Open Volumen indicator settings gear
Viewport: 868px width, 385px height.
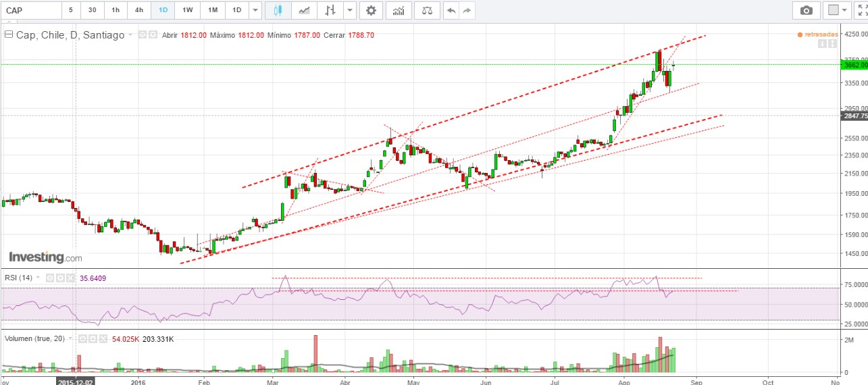93,338
